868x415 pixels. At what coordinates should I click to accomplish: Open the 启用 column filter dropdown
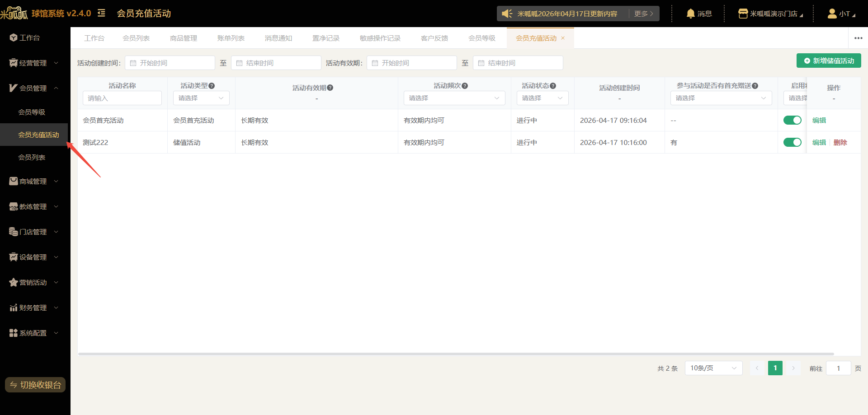tap(795, 98)
